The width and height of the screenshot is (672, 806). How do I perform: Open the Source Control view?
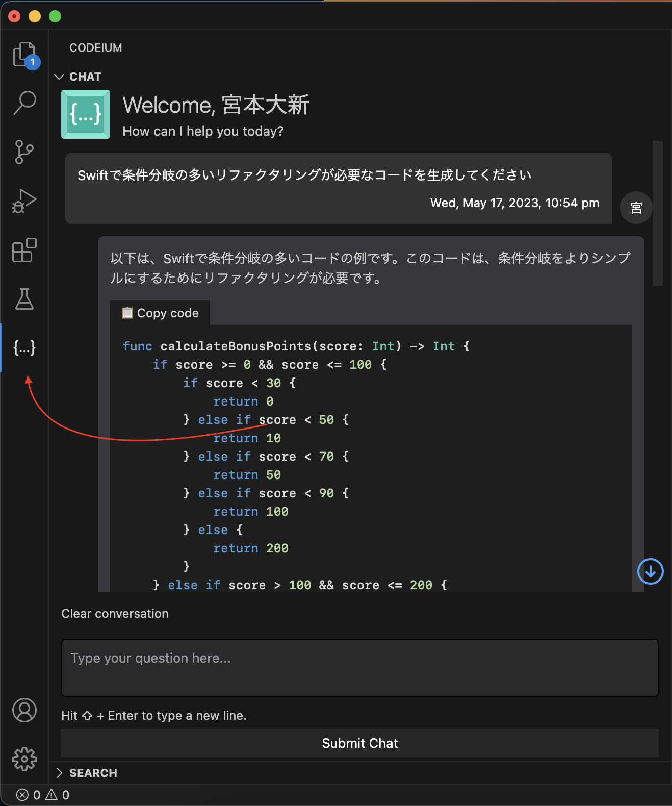pos(24,152)
